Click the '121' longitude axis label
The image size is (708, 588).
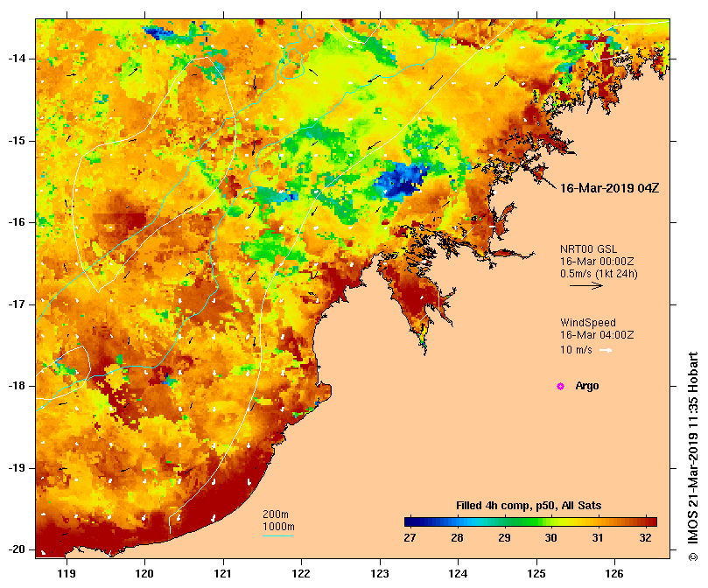[x=223, y=574]
